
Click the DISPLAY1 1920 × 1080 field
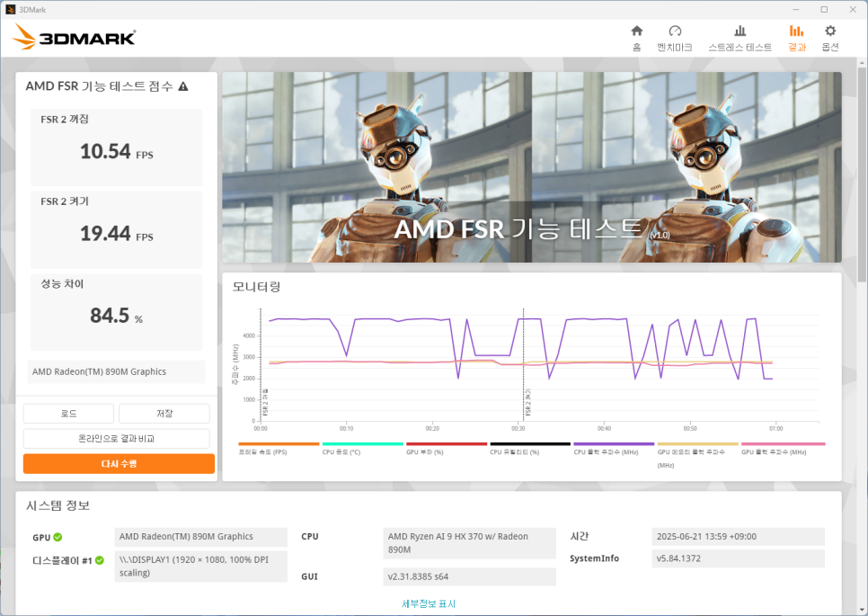pyautogui.click(x=201, y=567)
